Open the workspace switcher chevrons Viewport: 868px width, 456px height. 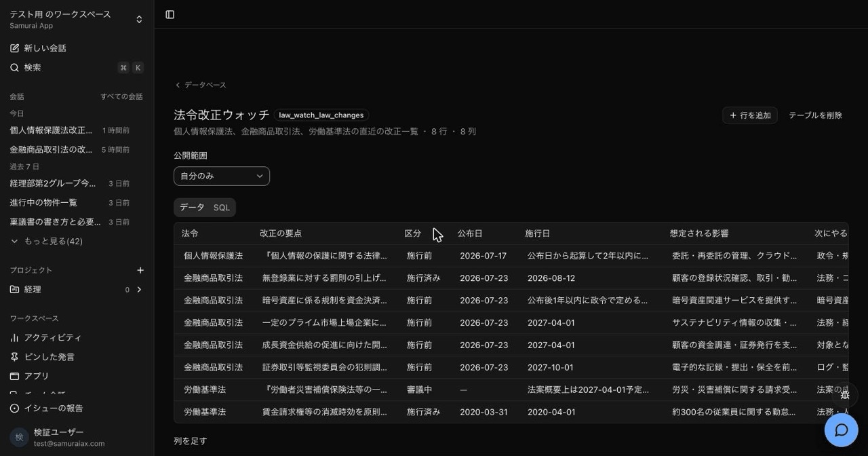click(139, 20)
